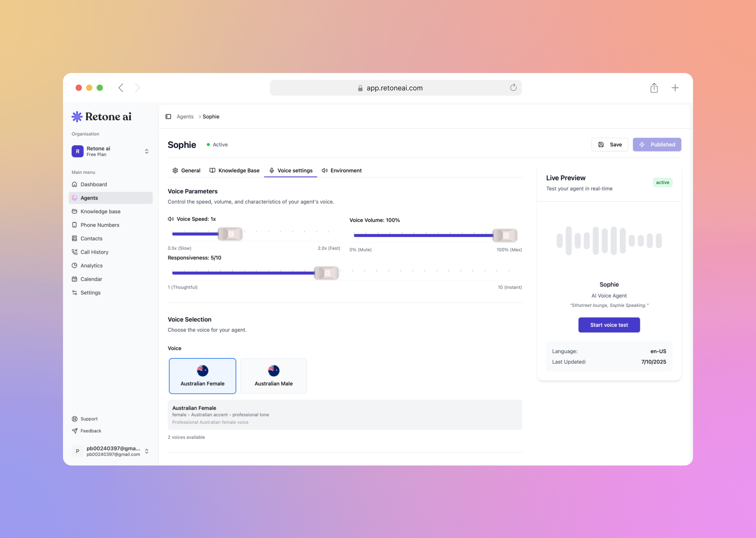Viewport: 756px width, 538px height.
Task: Toggle the Published status button
Action: (x=657, y=145)
